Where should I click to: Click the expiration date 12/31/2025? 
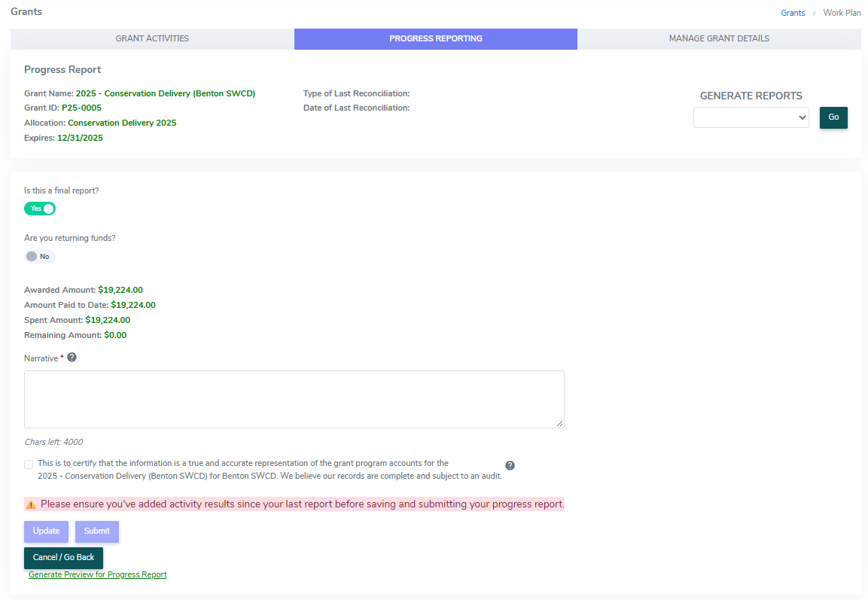click(x=80, y=138)
